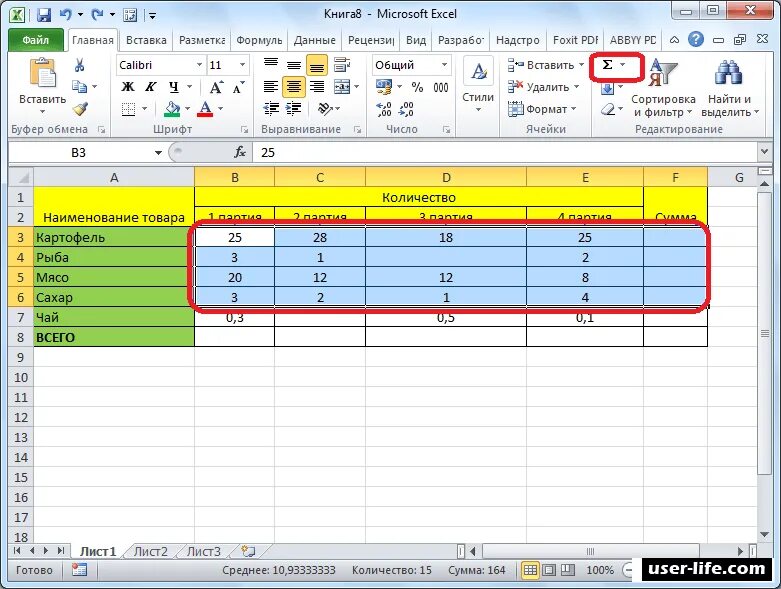Click Increase Decimal icon
Image resolution: width=781 pixels, height=589 pixels.
pyautogui.click(x=384, y=109)
